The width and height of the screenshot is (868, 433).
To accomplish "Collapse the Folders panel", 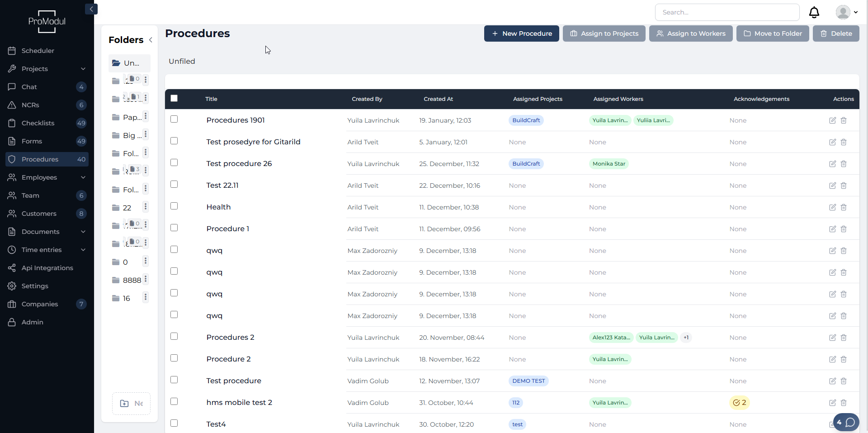I will pos(151,40).
